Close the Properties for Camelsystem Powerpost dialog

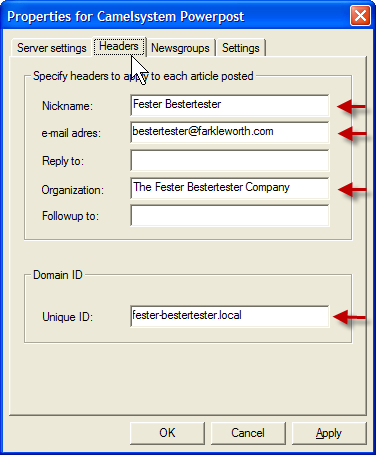[360, 15]
